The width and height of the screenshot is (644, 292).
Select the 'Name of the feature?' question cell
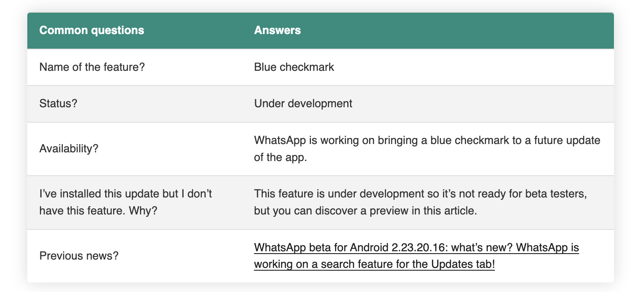(x=92, y=67)
